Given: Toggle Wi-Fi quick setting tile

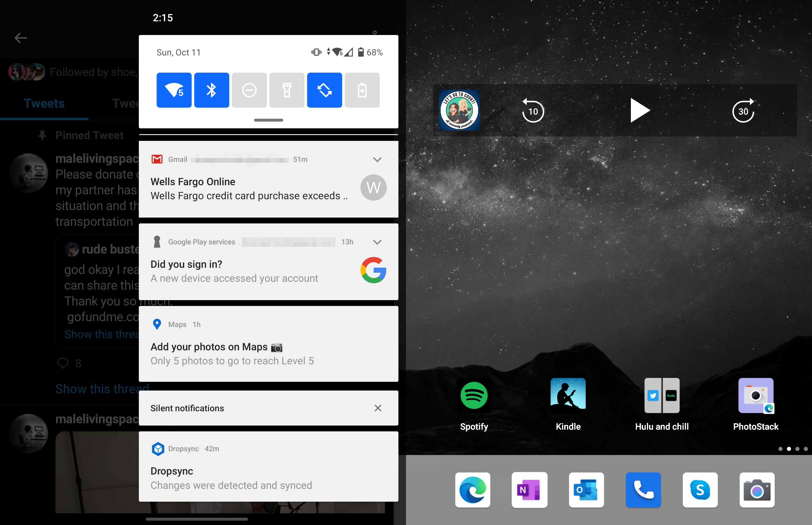Looking at the screenshot, I should pyautogui.click(x=174, y=90).
